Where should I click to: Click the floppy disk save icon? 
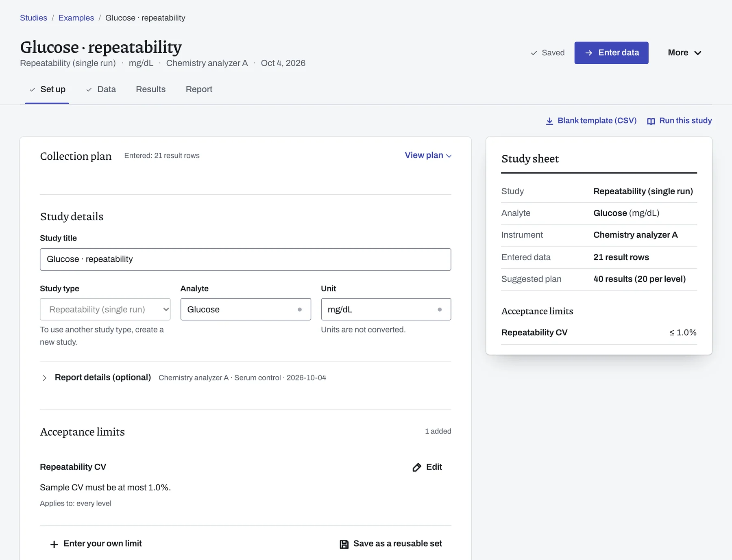[344, 544]
